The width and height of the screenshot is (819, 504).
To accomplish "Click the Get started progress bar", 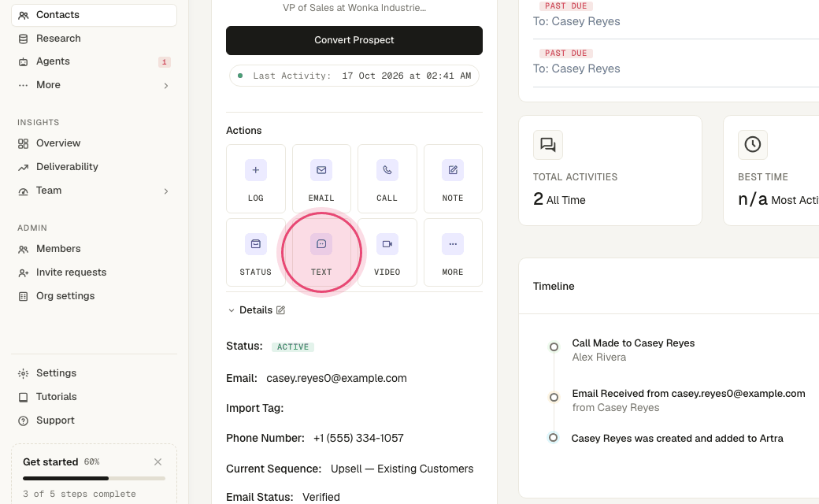I will coord(94,479).
